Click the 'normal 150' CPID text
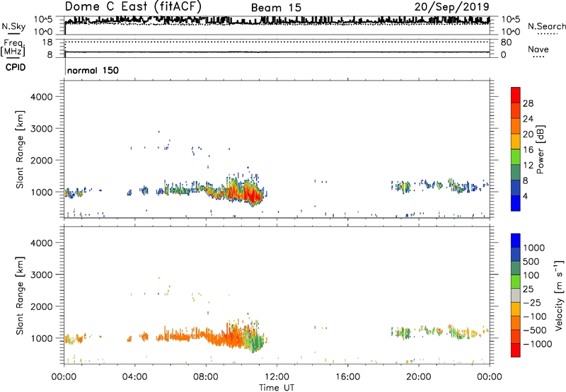Image resolution: width=566 pixels, height=392 pixels. click(x=93, y=70)
